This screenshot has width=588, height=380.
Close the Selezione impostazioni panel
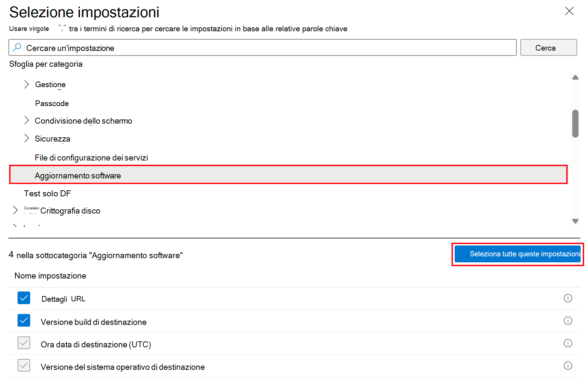569,11
